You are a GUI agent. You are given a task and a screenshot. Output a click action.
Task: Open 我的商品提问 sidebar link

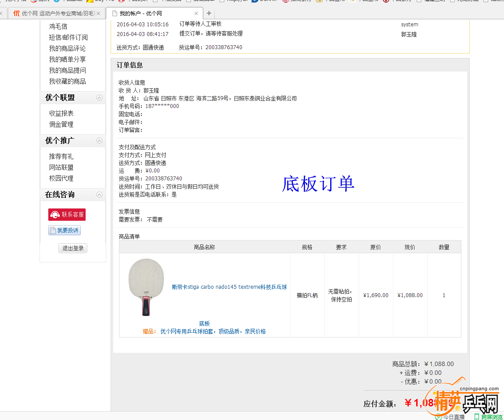67,70
